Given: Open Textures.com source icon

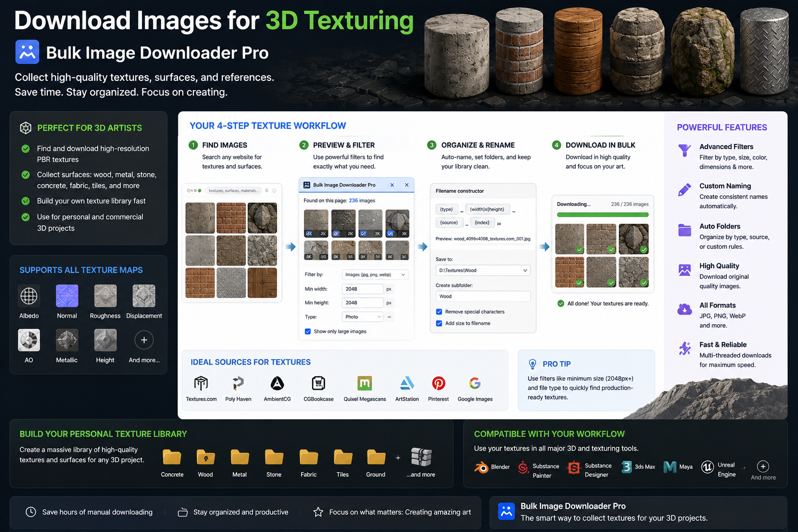Looking at the screenshot, I should [201, 383].
